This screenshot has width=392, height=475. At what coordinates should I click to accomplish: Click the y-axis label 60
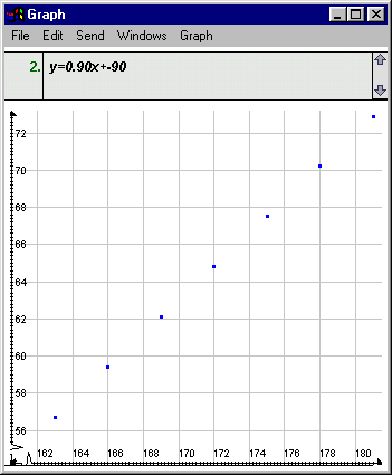coord(21,356)
